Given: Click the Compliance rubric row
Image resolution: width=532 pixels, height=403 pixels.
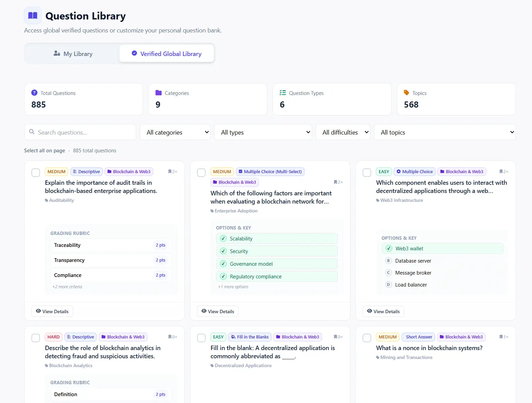Looking at the screenshot, I should coord(111,275).
